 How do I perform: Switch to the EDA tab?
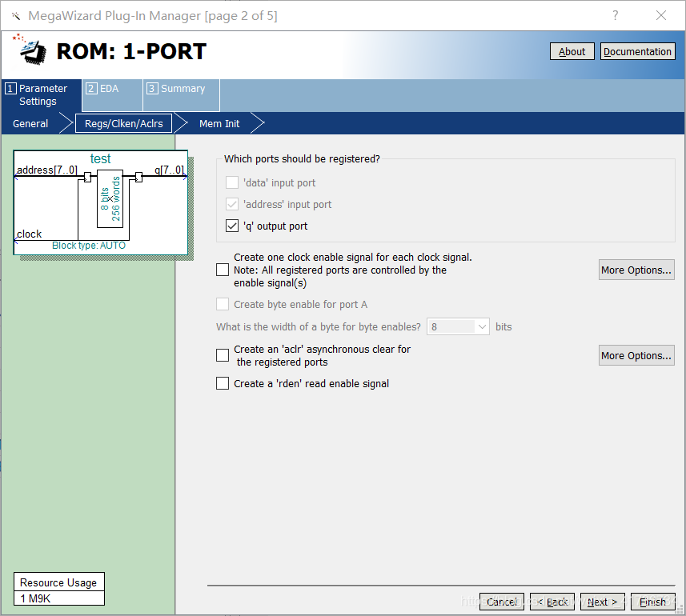tap(112, 95)
